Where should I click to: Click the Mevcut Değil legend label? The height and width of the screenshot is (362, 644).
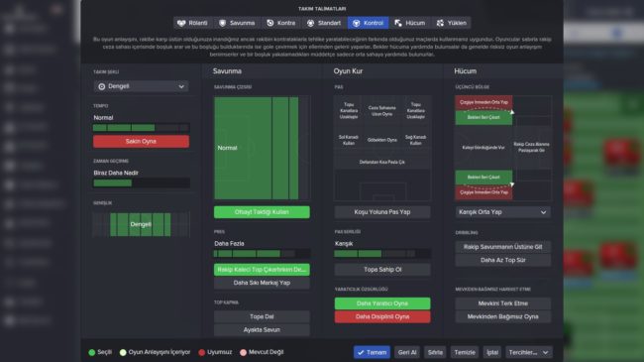[x=266, y=352]
